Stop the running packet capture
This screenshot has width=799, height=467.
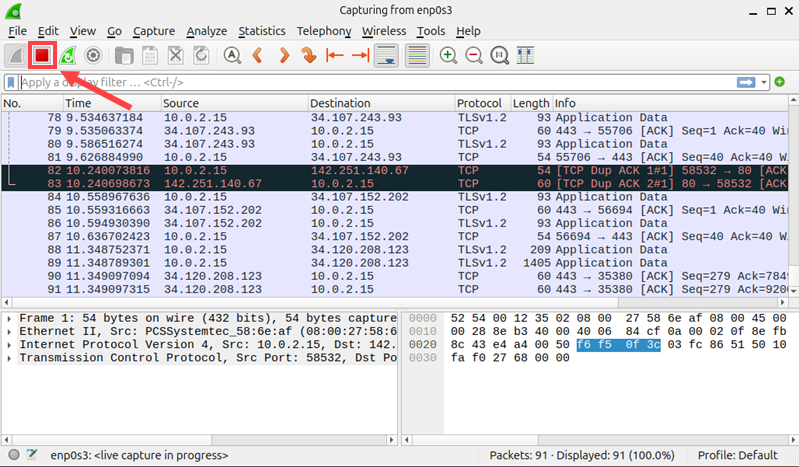(x=42, y=55)
